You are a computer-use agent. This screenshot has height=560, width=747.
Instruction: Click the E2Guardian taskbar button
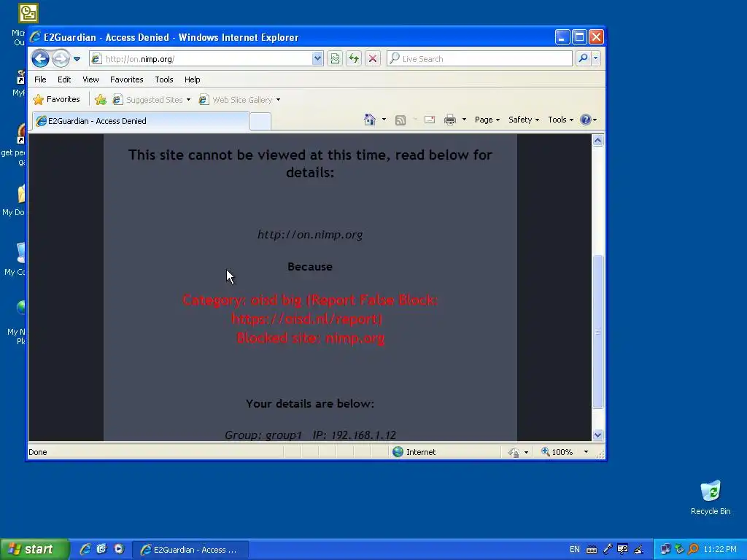[x=190, y=550]
